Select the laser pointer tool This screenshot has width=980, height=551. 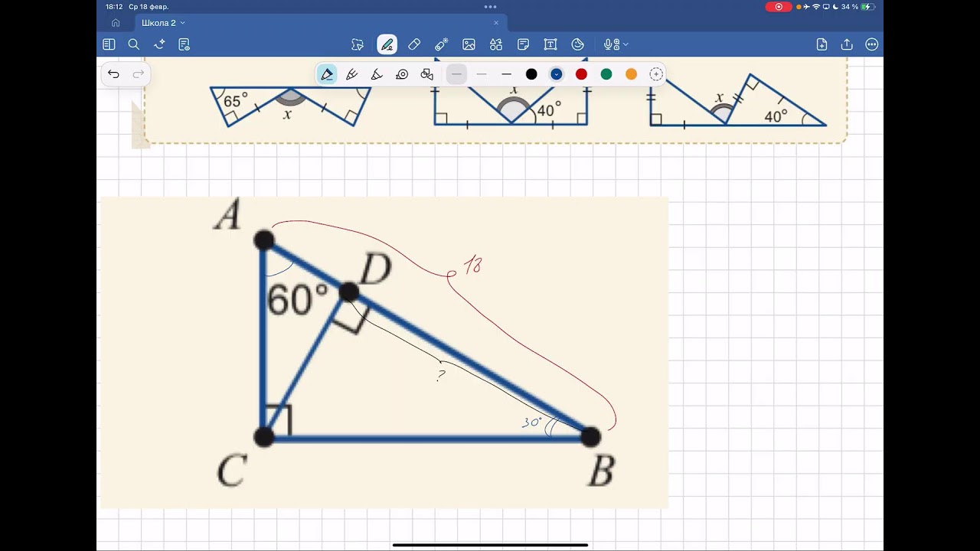[x=442, y=44]
